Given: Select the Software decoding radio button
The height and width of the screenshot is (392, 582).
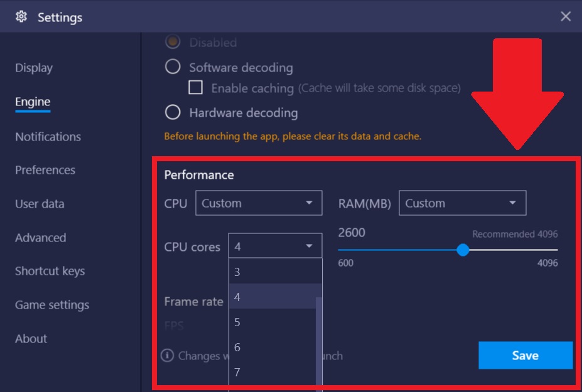Looking at the screenshot, I should click(x=173, y=66).
